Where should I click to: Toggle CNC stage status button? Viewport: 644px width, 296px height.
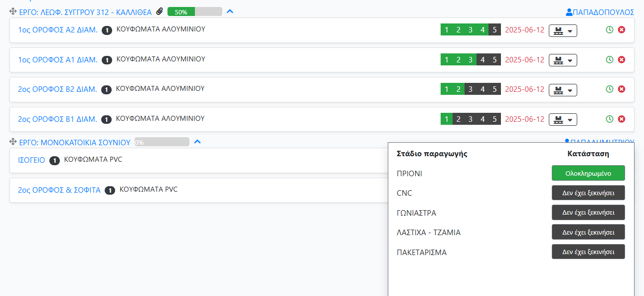coord(588,193)
